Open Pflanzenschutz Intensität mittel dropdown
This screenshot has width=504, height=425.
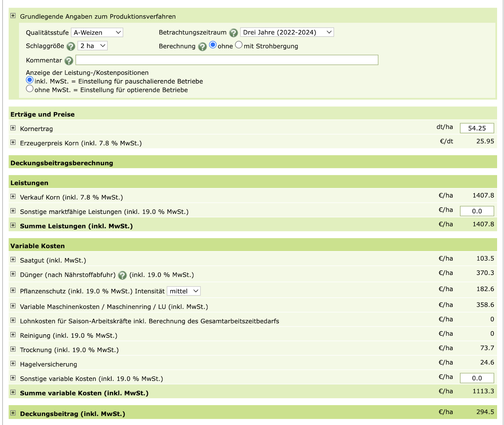point(183,291)
